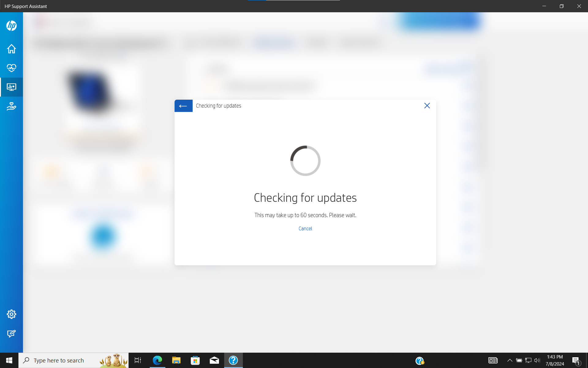Open Microsoft Edge from the taskbar
The image size is (588, 368).
(157, 360)
